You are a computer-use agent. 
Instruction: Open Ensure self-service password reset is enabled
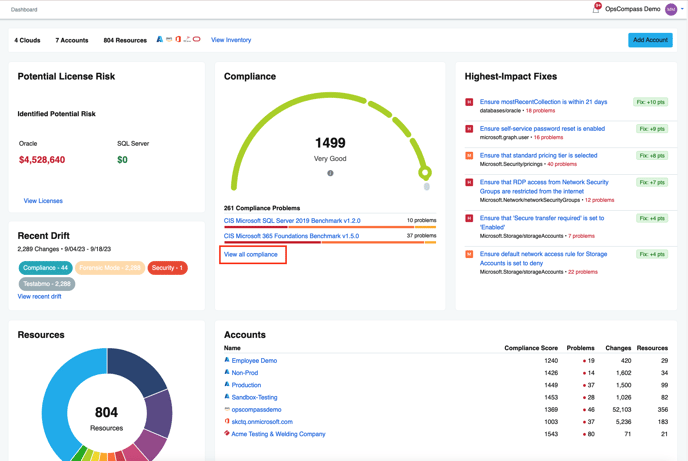point(542,129)
